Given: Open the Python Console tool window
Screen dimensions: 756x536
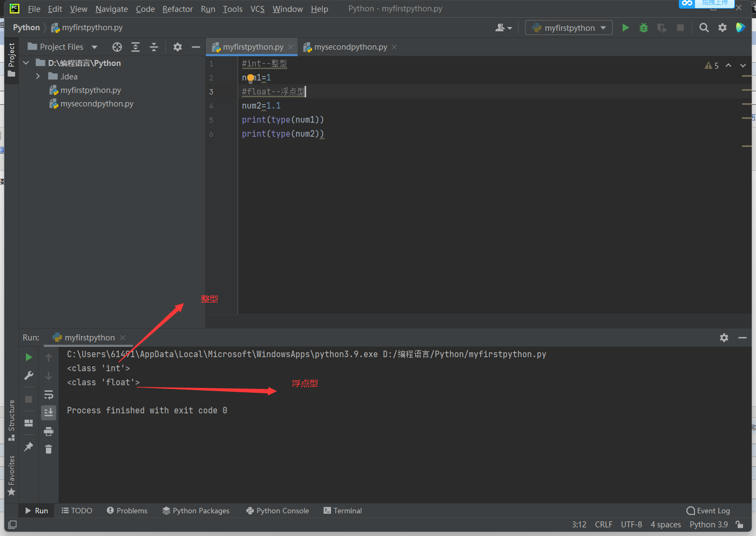Looking at the screenshot, I should point(278,511).
